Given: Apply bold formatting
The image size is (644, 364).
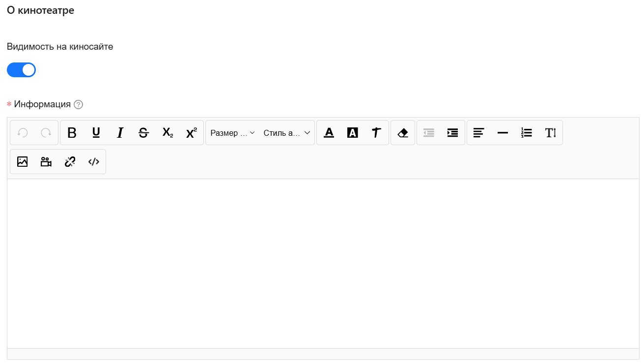Looking at the screenshot, I should (72, 133).
